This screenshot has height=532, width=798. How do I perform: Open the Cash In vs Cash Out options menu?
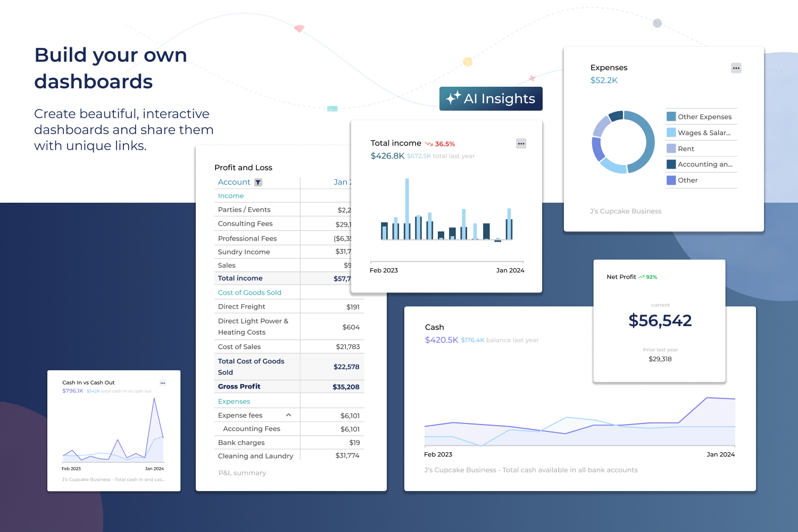point(163,383)
